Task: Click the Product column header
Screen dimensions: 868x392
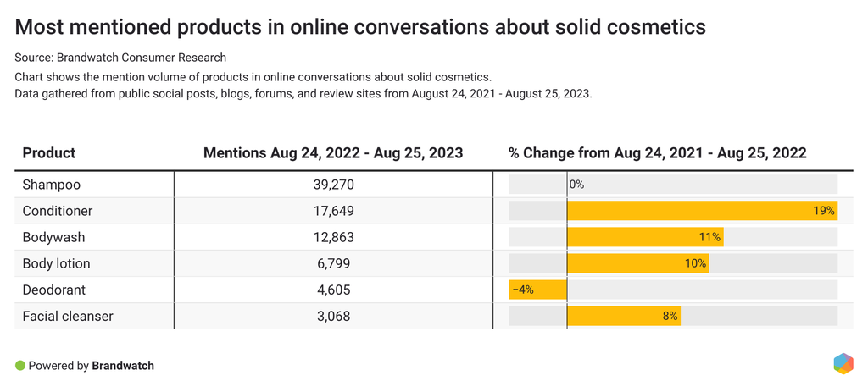Action: tap(49, 153)
